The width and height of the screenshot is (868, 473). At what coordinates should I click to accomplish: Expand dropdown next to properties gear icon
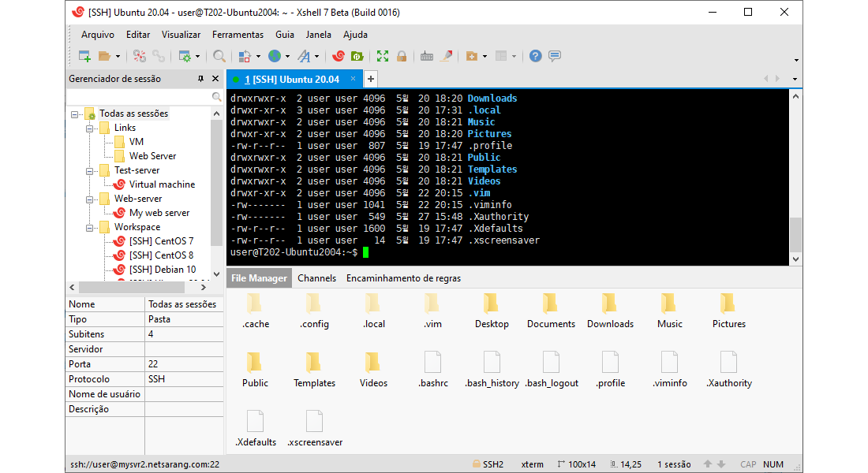coord(197,57)
